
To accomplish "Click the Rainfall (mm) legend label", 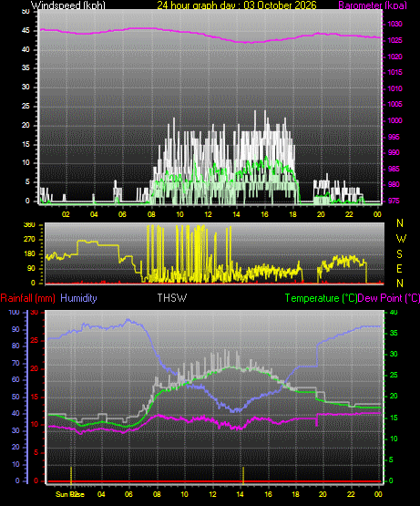I will [x=27, y=298].
